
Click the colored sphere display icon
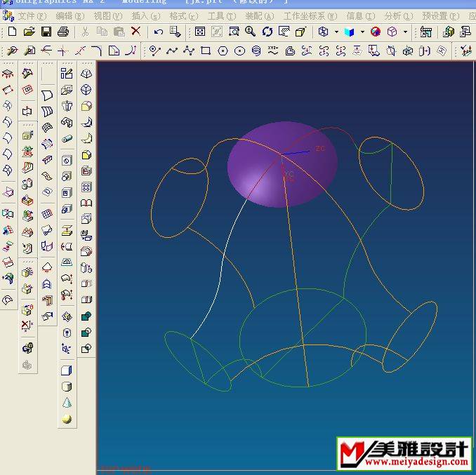tap(376, 32)
